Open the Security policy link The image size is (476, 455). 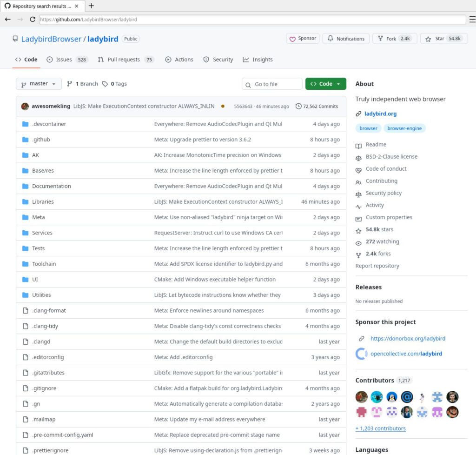pos(383,193)
